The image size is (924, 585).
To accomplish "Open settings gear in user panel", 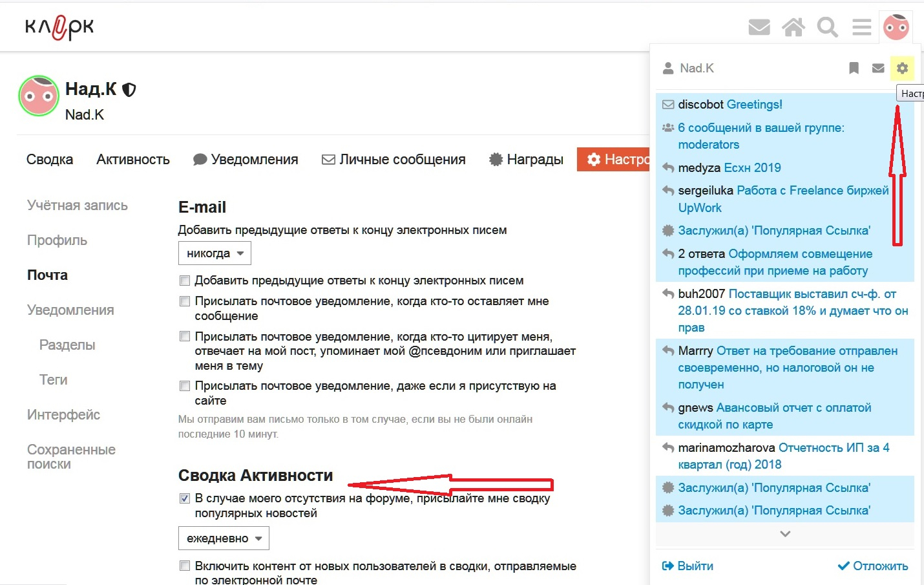I will [x=903, y=68].
